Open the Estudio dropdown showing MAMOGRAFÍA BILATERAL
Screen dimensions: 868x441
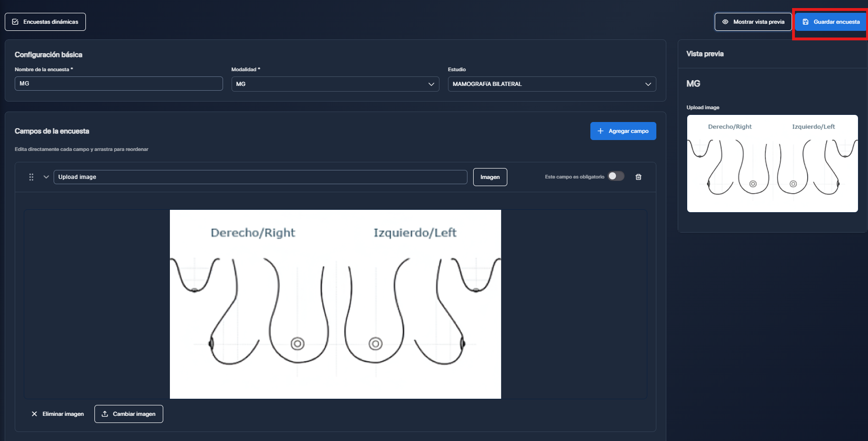pyautogui.click(x=551, y=84)
